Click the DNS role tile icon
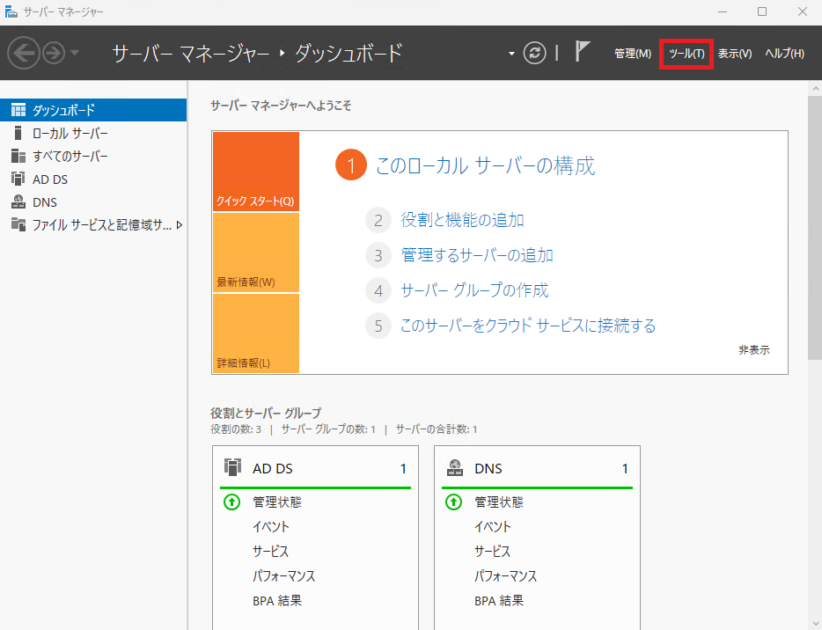This screenshot has width=822, height=630. click(x=454, y=467)
